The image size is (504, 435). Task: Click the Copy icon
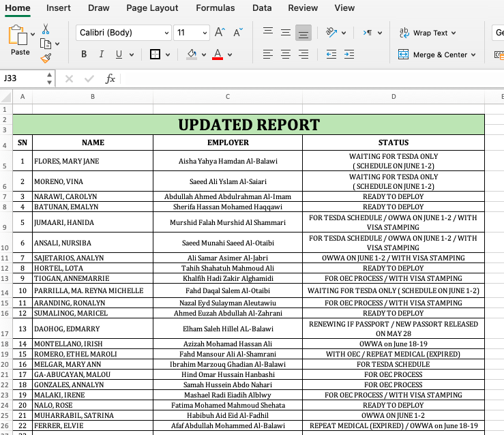click(x=45, y=44)
